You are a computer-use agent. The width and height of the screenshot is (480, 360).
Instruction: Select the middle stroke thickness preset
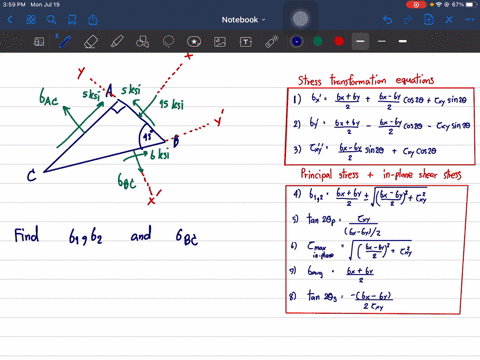382,41
